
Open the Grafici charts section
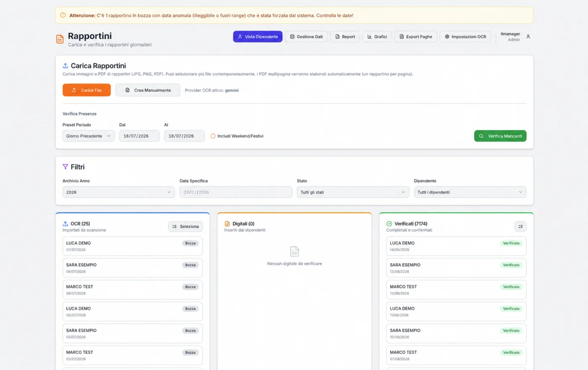point(377,37)
